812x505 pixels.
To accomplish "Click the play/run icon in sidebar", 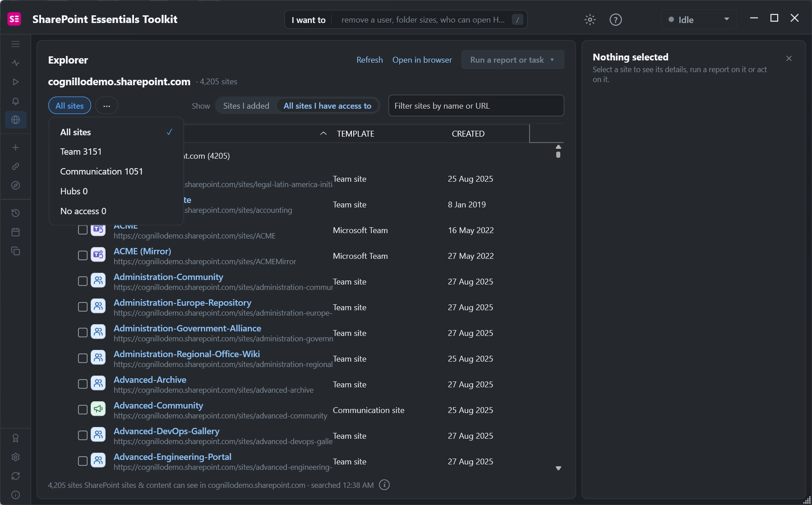I will pos(15,82).
